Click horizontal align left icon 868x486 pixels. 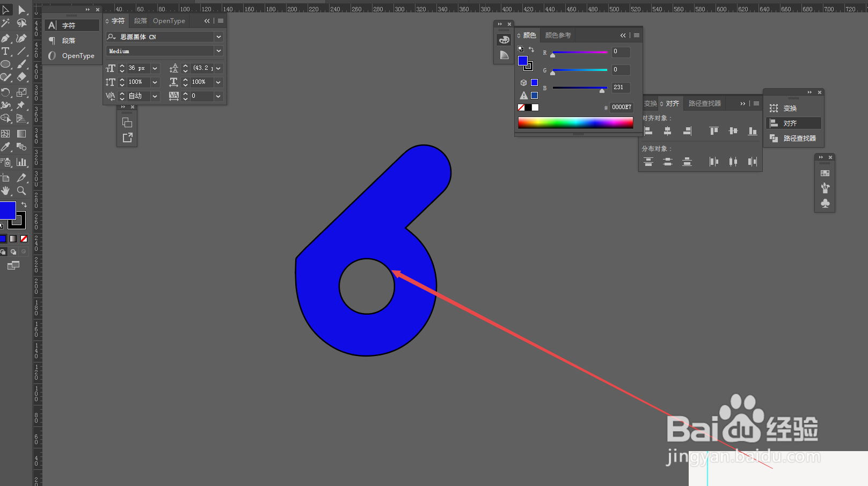click(x=648, y=131)
